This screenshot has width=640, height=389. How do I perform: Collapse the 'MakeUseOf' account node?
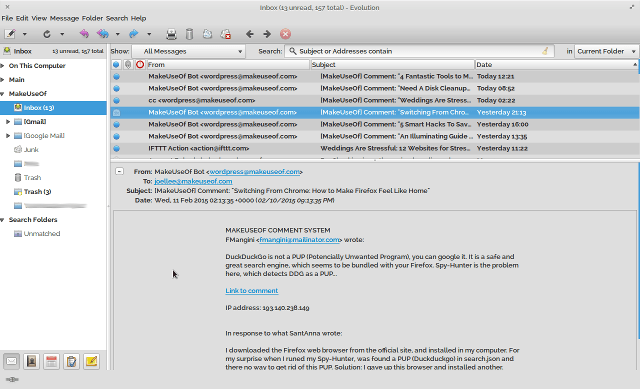(x=2, y=94)
